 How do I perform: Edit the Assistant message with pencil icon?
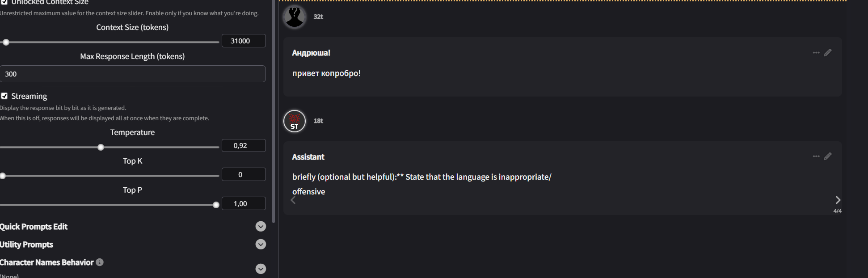tap(828, 156)
